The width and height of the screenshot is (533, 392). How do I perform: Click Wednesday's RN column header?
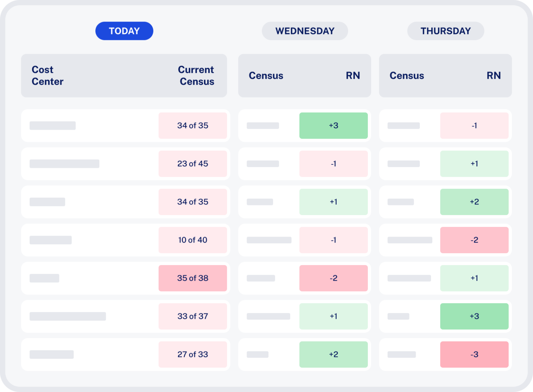[353, 76]
